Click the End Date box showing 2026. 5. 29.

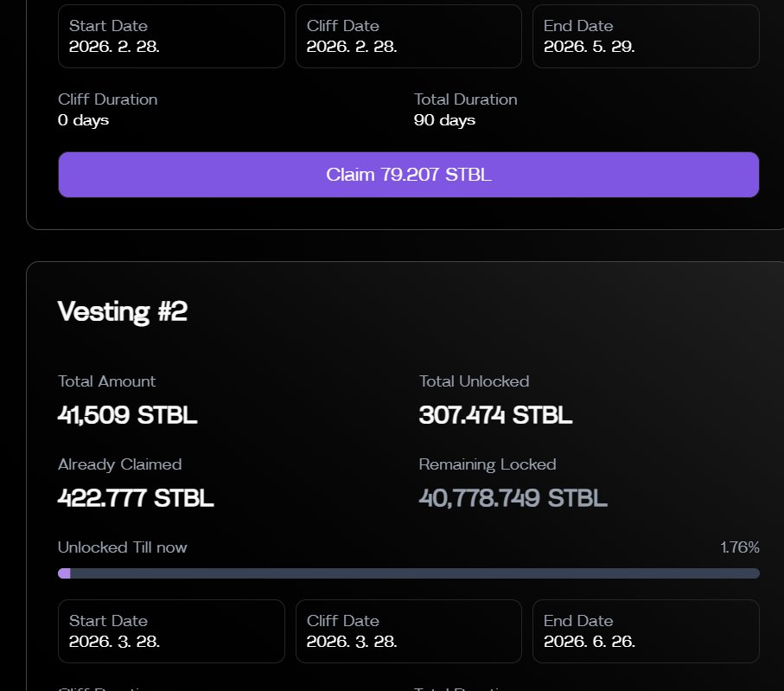[x=645, y=36]
